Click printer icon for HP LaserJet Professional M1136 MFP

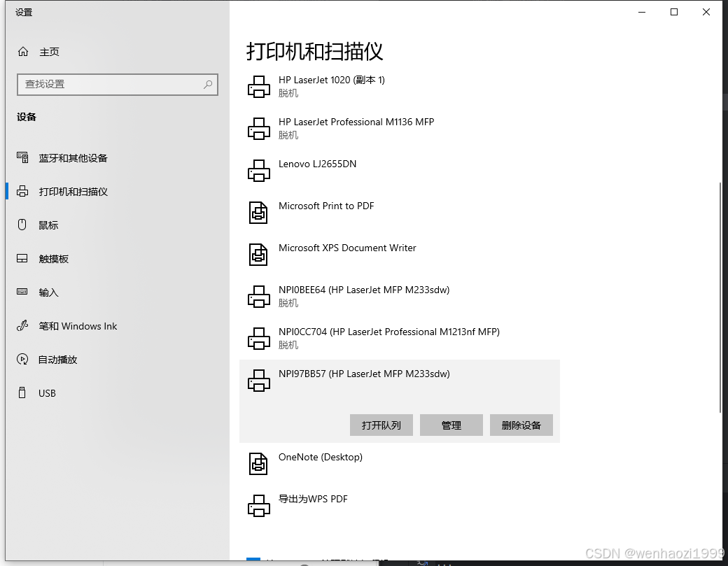(x=258, y=129)
